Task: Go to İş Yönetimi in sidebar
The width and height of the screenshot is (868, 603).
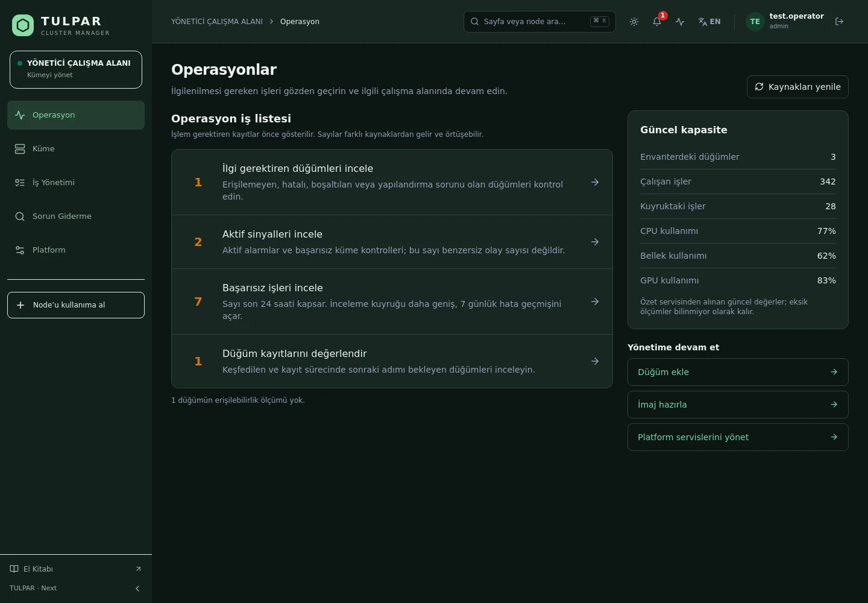Action: (x=76, y=183)
